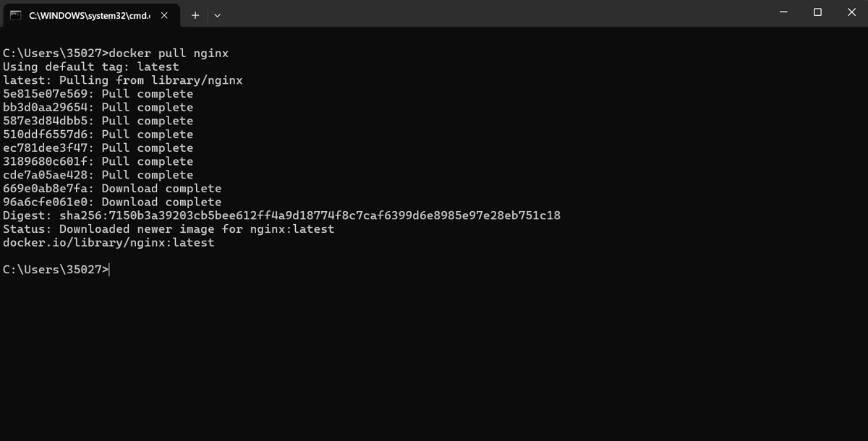Expand the new tab profile dropdown chevron
The image size is (868, 441).
[217, 15]
